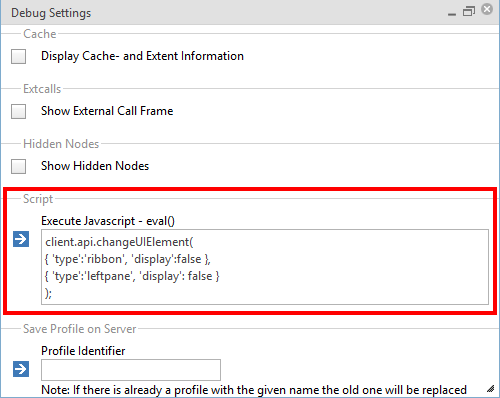Click the note about profile being replaced
500x398 pixels.
[254, 390]
